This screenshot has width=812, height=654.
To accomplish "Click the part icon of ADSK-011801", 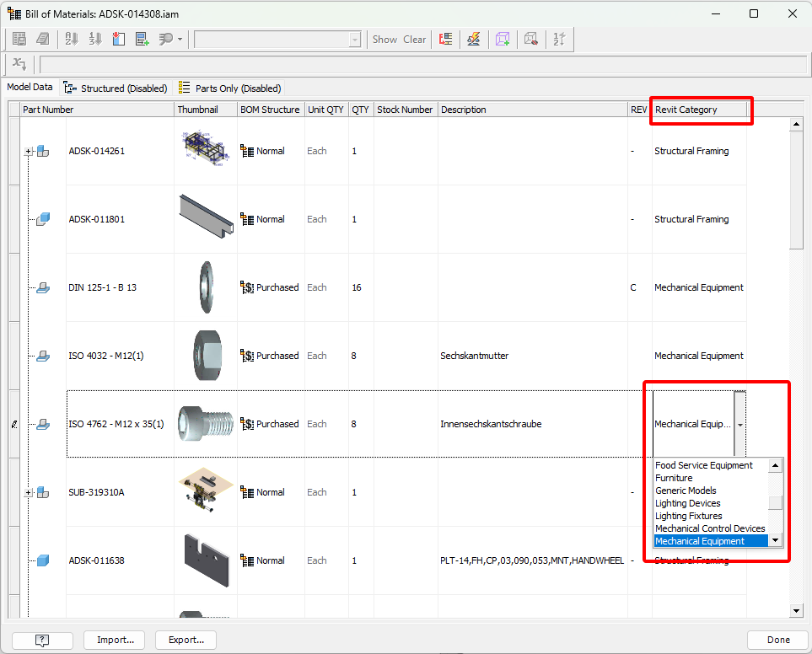I will (43, 219).
